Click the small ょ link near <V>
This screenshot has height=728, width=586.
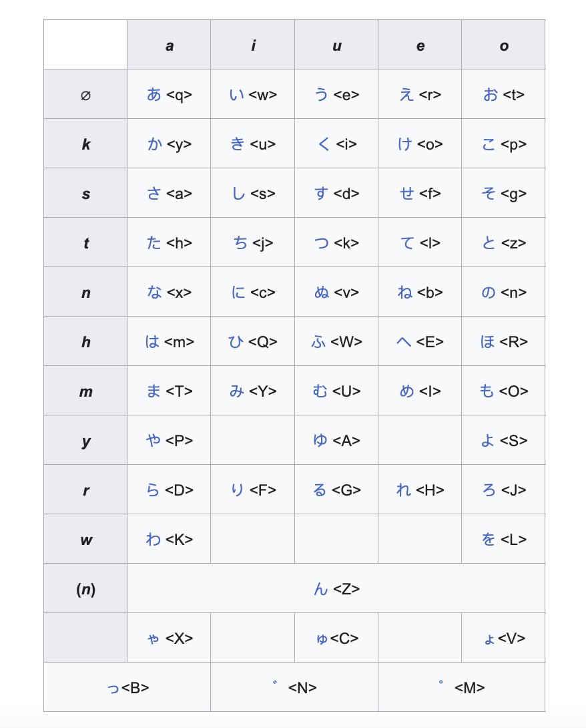pos(489,639)
